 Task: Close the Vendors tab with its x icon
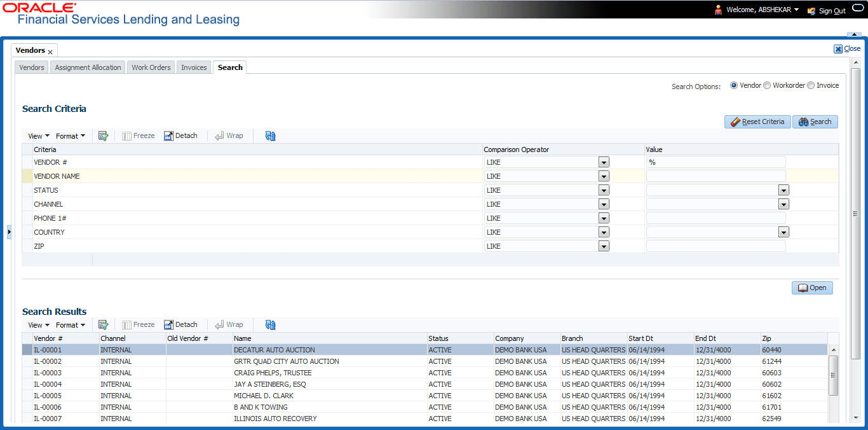coord(50,52)
